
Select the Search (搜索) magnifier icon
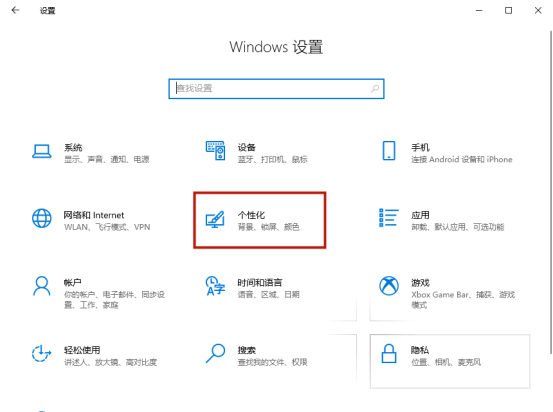pyautogui.click(x=215, y=353)
